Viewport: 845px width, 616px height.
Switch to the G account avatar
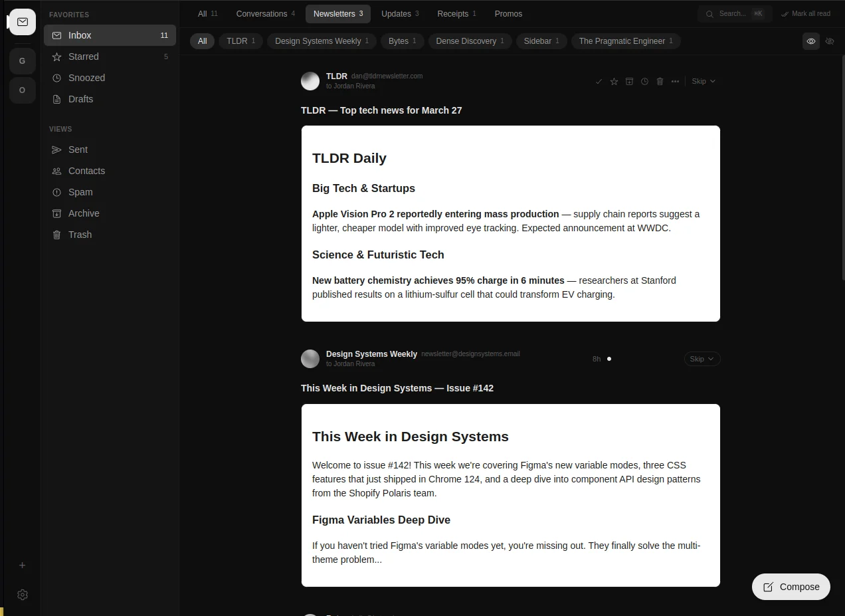click(22, 60)
